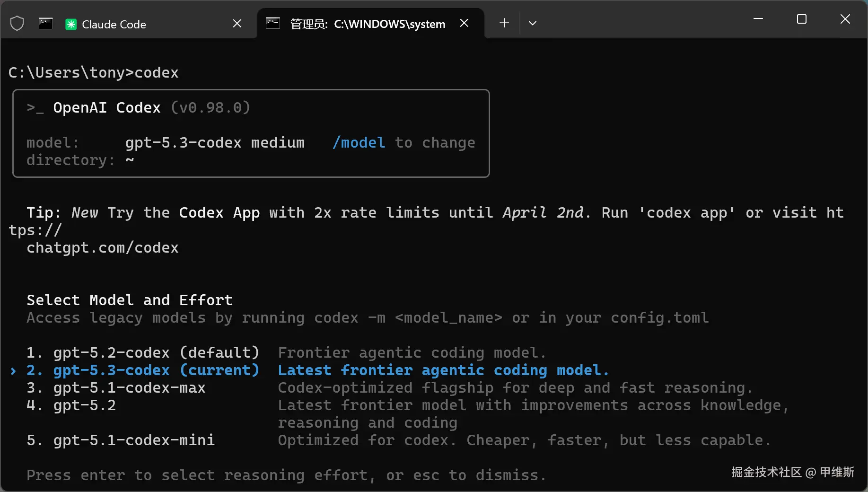Viewport: 868px width, 492px height.
Task: Click the green Claude Code asterisk icon
Action: point(71,24)
